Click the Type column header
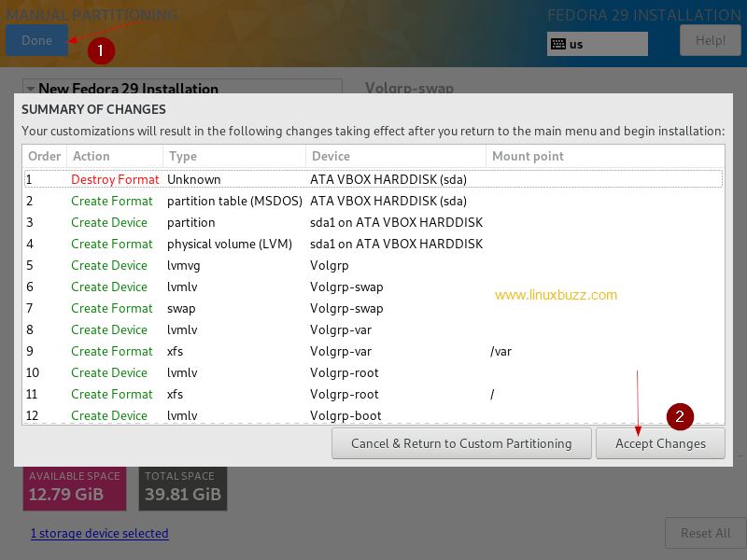The width and height of the screenshot is (747, 560). (x=234, y=156)
